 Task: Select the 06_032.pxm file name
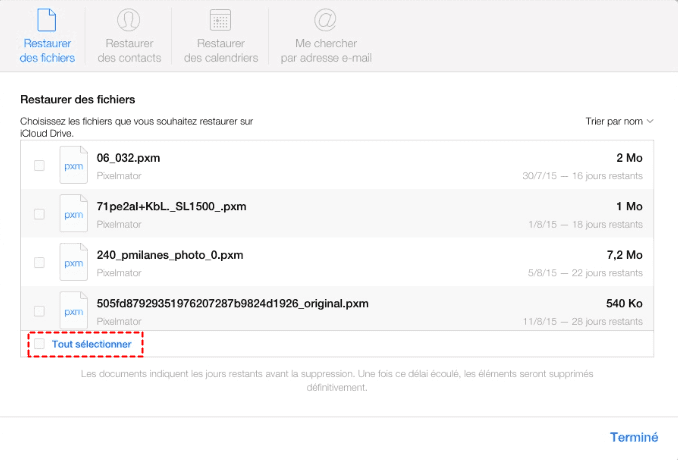129,158
